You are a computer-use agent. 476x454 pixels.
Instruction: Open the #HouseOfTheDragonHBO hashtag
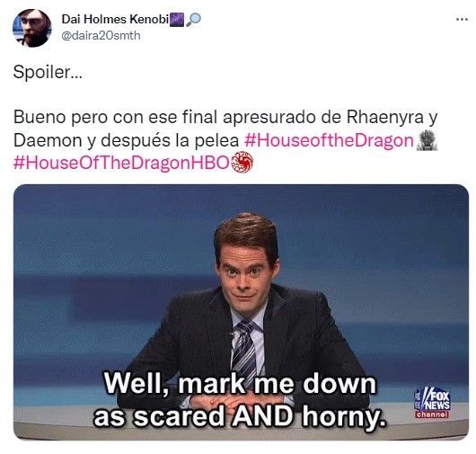pos(121,163)
